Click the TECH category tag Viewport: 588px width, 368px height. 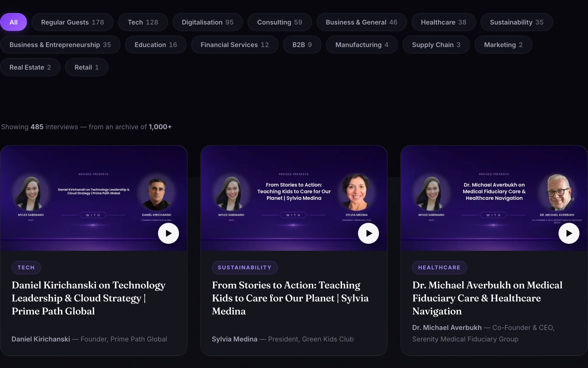pos(26,267)
